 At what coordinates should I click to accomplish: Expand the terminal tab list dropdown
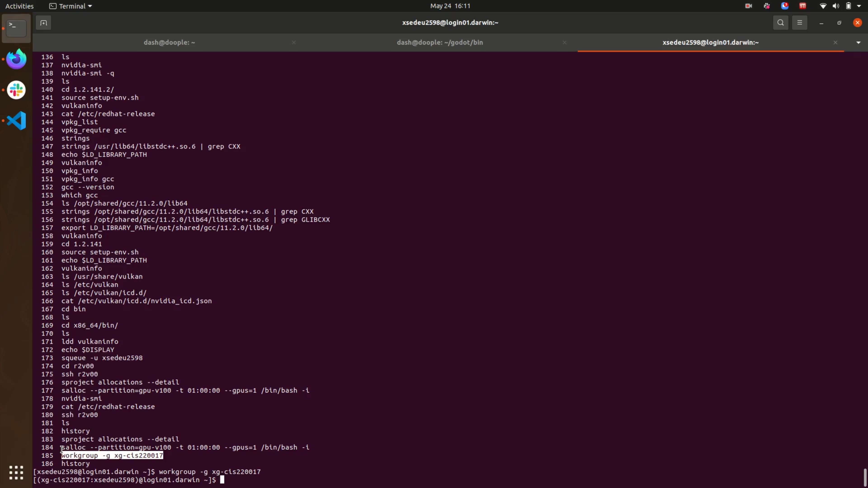[x=858, y=42]
